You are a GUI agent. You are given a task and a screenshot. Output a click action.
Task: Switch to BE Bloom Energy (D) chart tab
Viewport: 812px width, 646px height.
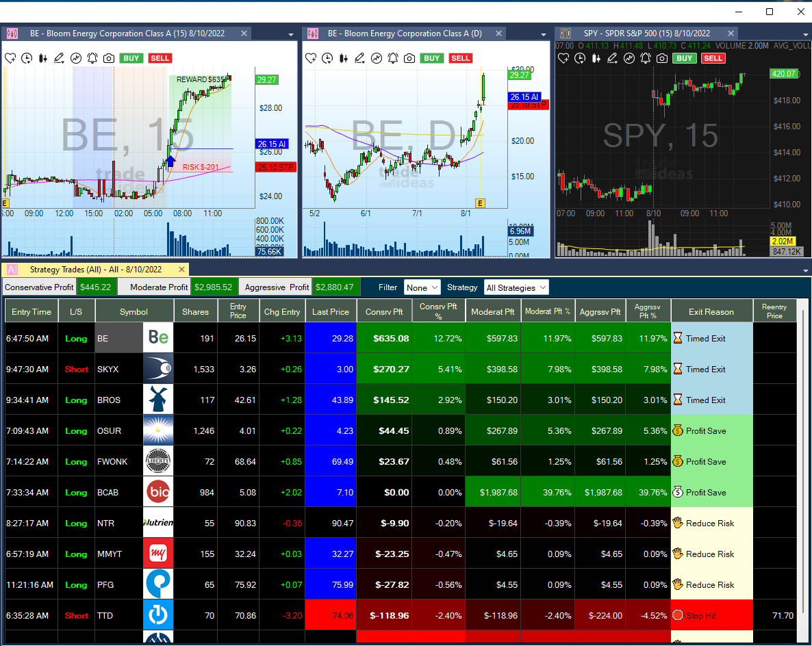coord(405,34)
